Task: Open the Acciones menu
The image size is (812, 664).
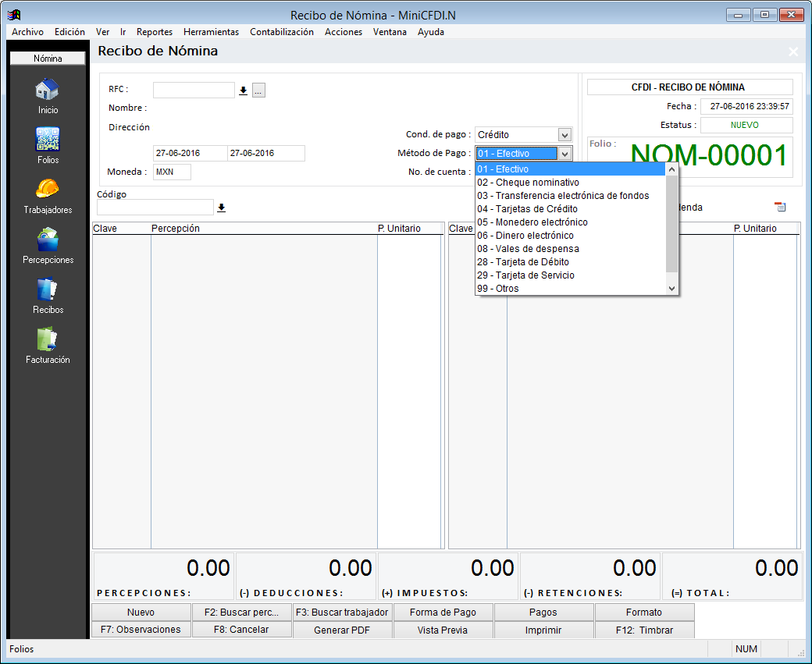Action: (x=344, y=32)
